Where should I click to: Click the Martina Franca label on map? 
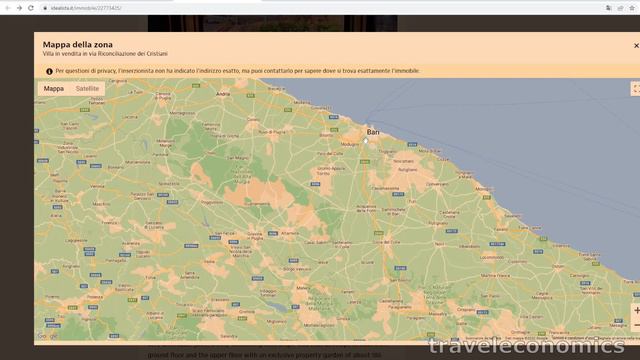[x=495, y=276]
